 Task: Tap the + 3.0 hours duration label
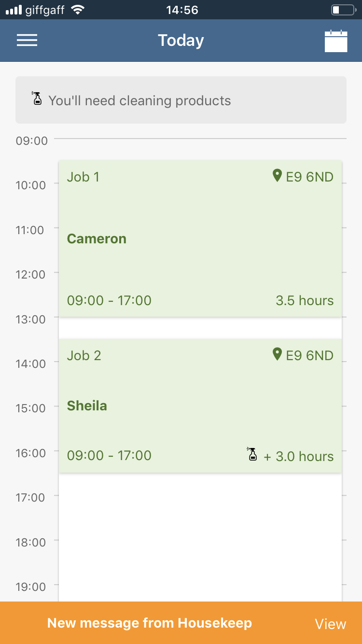(298, 456)
